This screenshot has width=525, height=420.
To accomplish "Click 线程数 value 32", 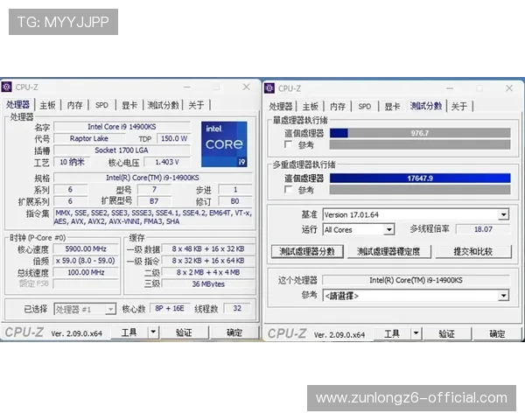I will [237, 308].
